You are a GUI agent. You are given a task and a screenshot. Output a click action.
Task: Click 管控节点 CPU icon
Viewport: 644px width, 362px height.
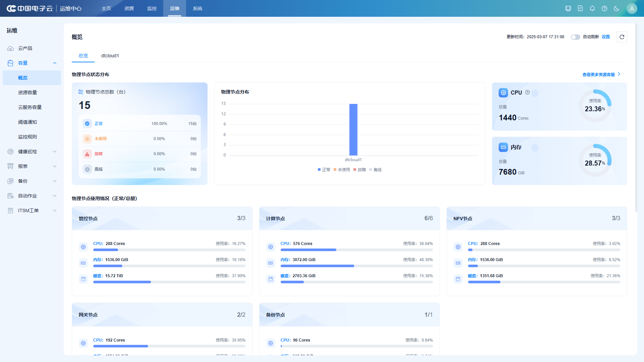click(83, 247)
